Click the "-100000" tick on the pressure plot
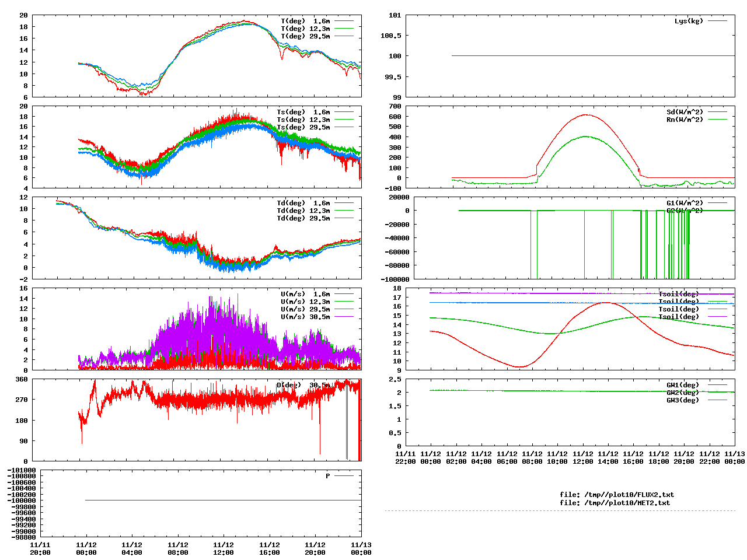Viewport: 747px width, 560px height. (x=21, y=501)
